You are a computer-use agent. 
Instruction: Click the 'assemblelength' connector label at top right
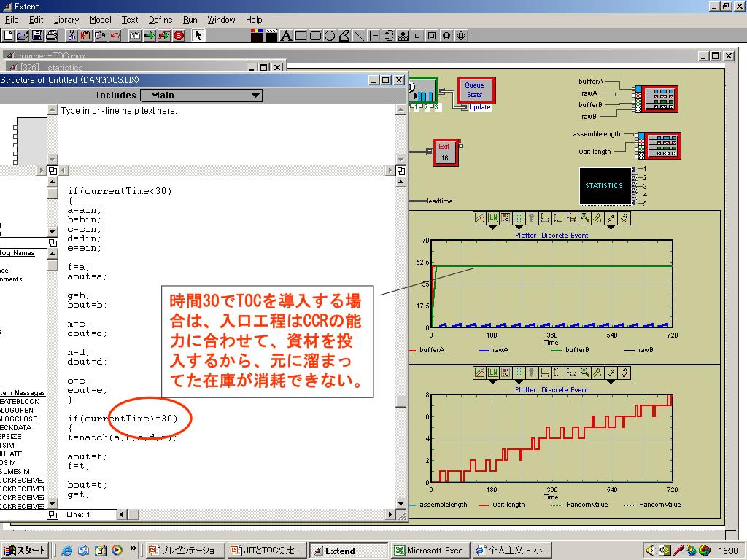pyautogui.click(x=597, y=134)
